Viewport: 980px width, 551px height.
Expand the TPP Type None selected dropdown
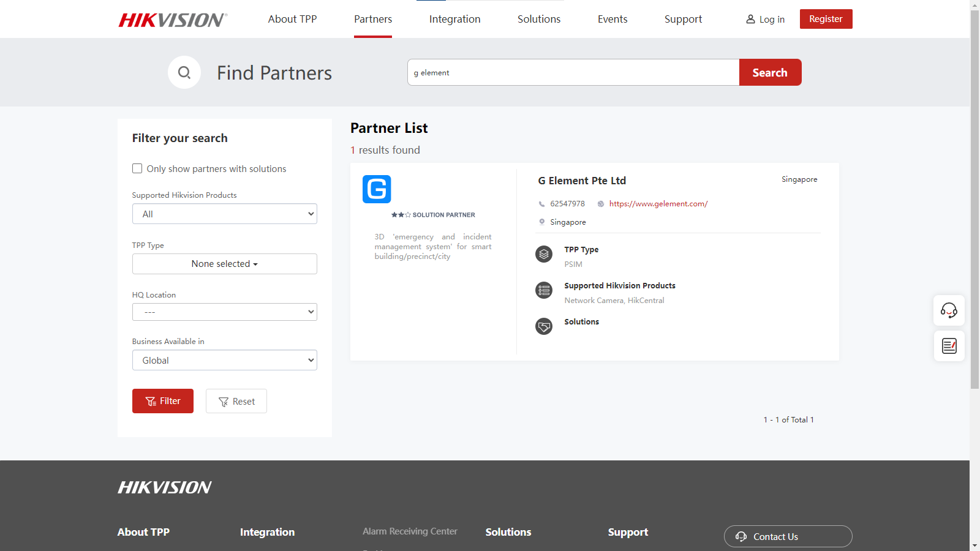coord(225,264)
